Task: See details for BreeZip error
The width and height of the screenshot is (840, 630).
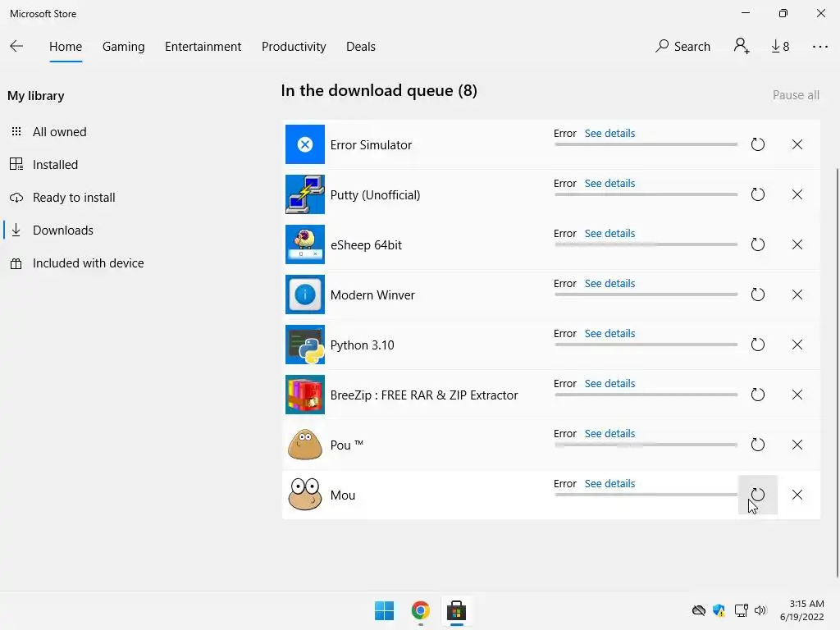Action: 609,384
